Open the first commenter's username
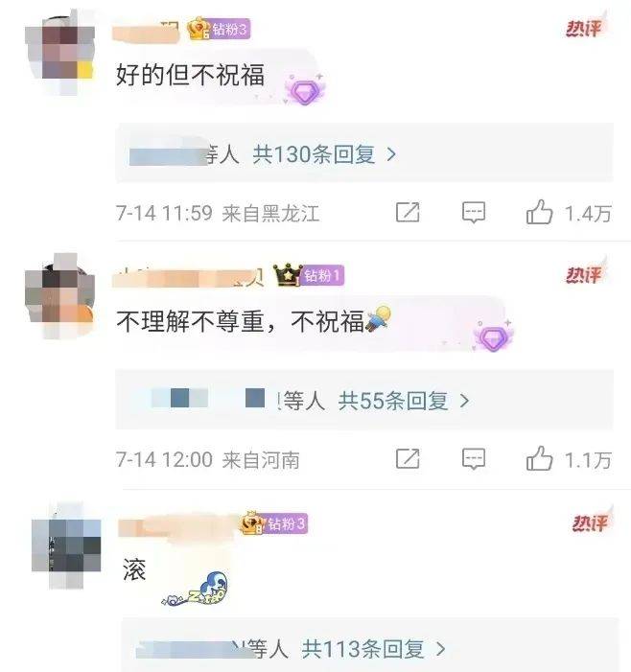Image resolution: width=631 pixels, height=672 pixels. pos(146,31)
